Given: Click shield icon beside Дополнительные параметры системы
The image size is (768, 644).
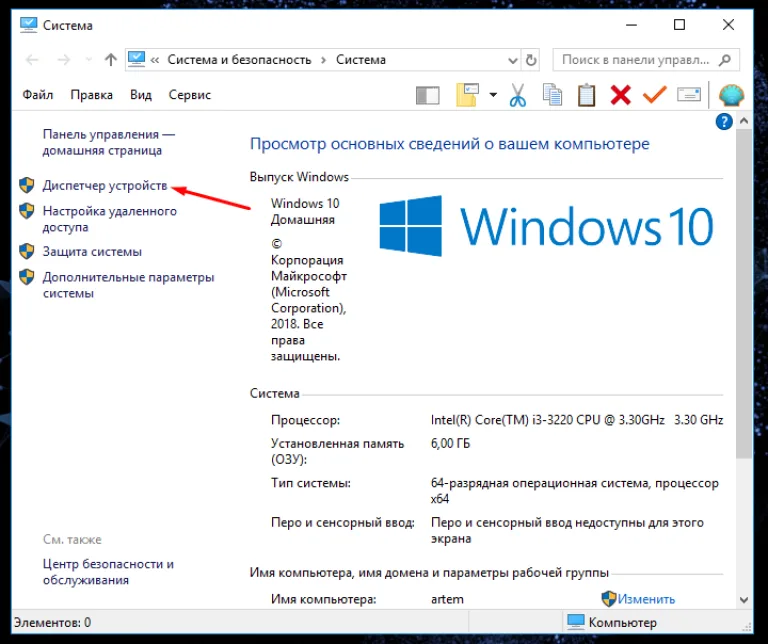Looking at the screenshot, I should pos(26,277).
